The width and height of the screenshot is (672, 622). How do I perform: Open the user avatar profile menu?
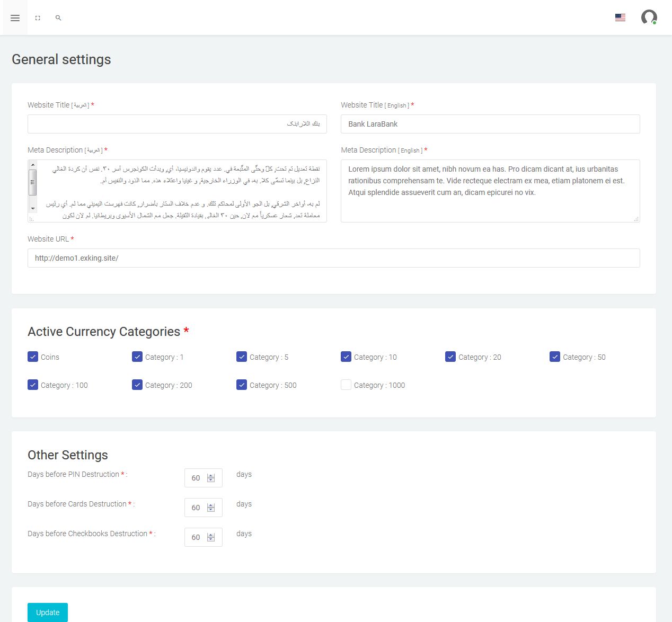(x=649, y=17)
